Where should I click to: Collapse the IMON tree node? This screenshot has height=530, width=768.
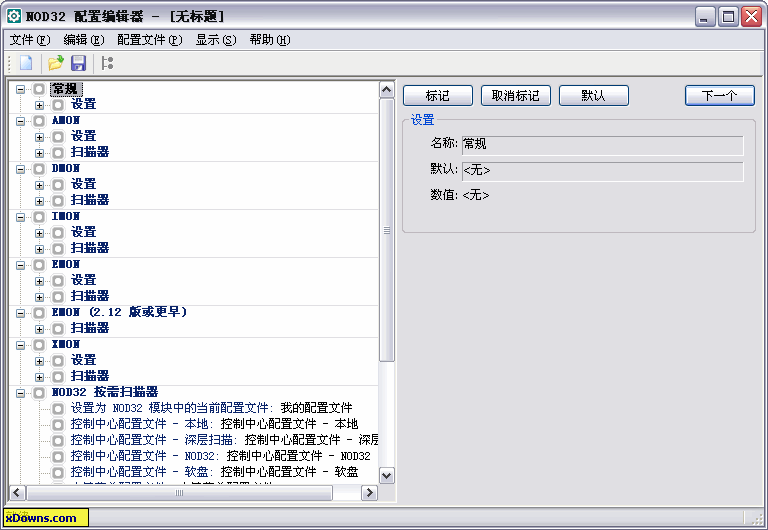[20, 217]
